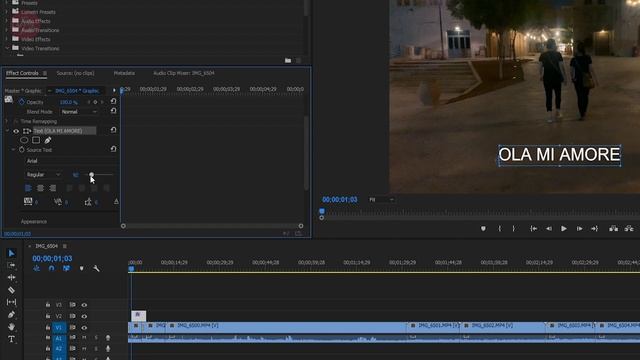Click the Lift button in Program Monitor
Image resolution: width=640 pixels, height=360 pixels.
click(613, 229)
